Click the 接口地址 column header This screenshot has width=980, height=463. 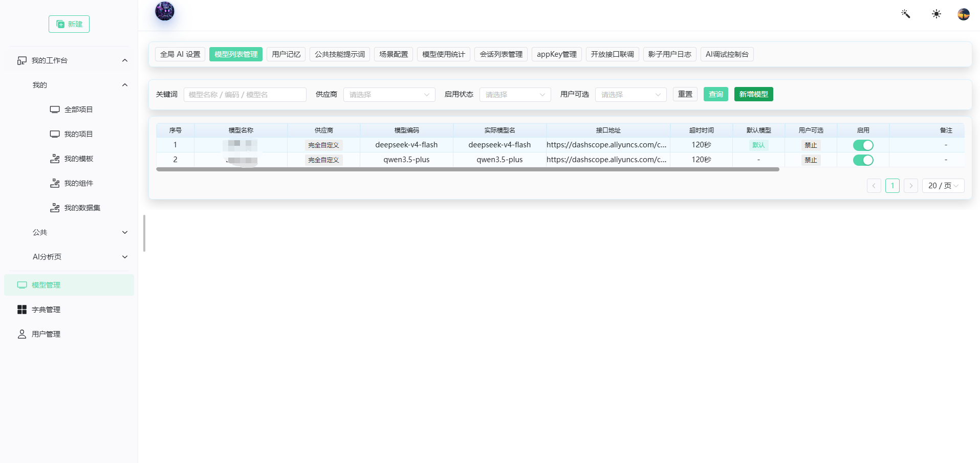point(608,130)
